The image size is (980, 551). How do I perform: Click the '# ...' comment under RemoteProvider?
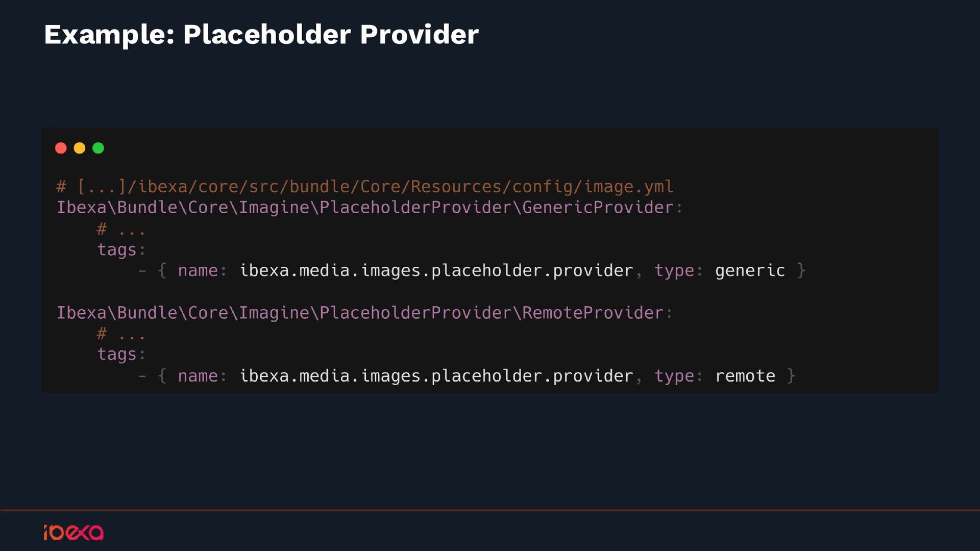(121, 334)
